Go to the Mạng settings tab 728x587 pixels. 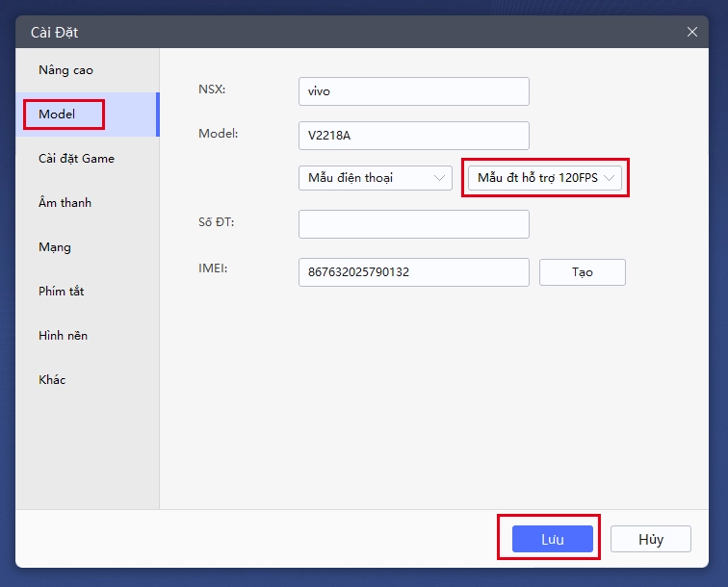coord(55,247)
